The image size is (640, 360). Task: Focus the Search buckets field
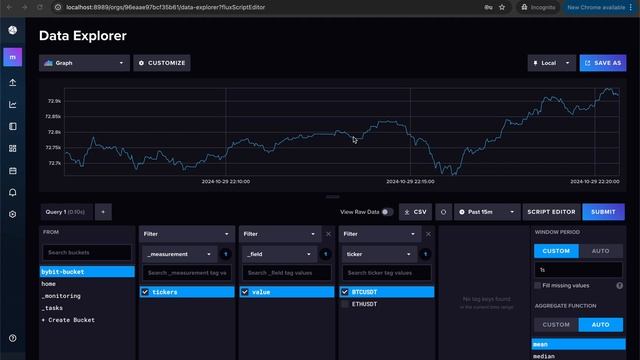pyautogui.click(x=87, y=253)
